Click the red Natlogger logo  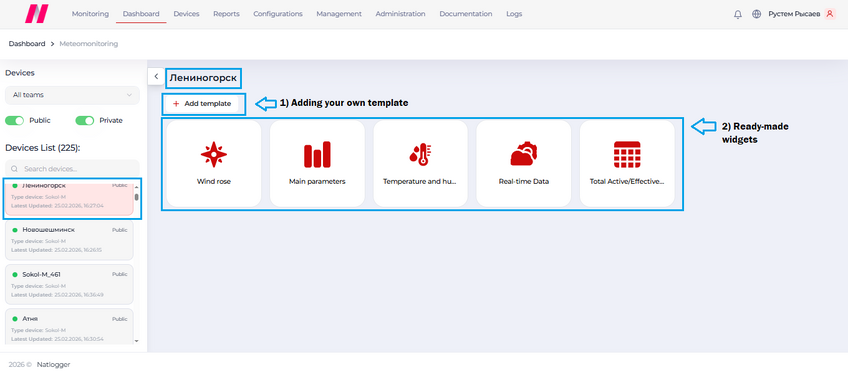coord(36,14)
